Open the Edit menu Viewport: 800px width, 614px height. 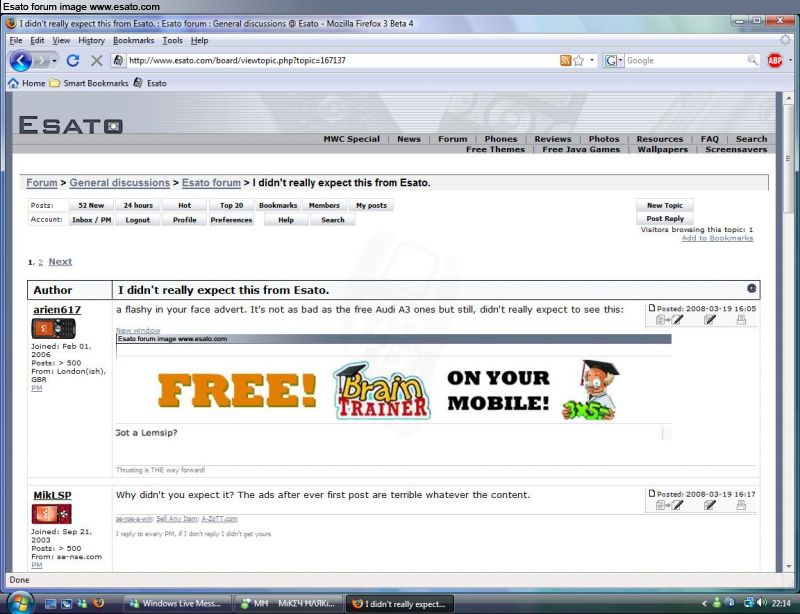point(37,40)
